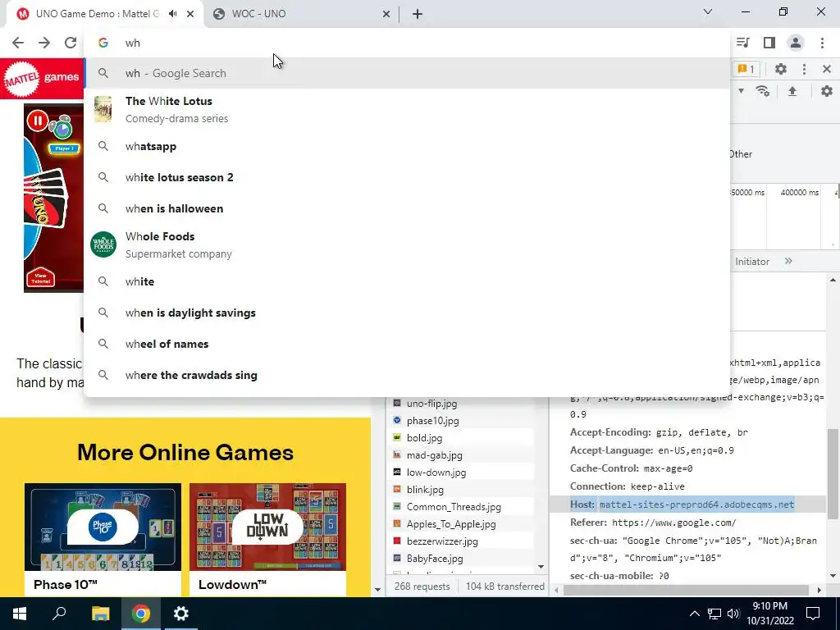Select Apples_To_Apple.jpg network request
This screenshot has height=630, width=840.
(x=451, y=524)
